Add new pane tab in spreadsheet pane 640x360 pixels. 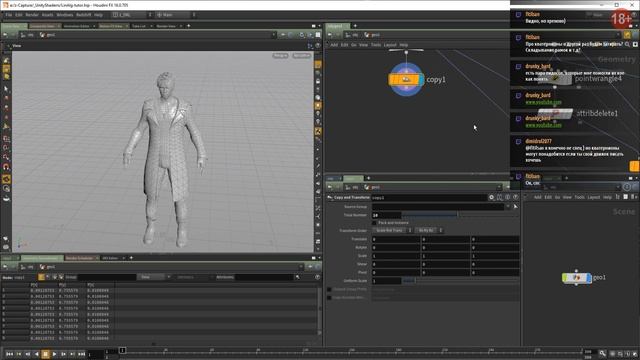pos(131,258)
